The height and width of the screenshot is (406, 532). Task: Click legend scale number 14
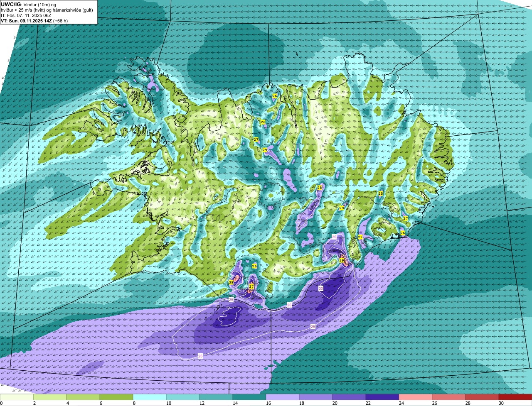tap(235, 403)
